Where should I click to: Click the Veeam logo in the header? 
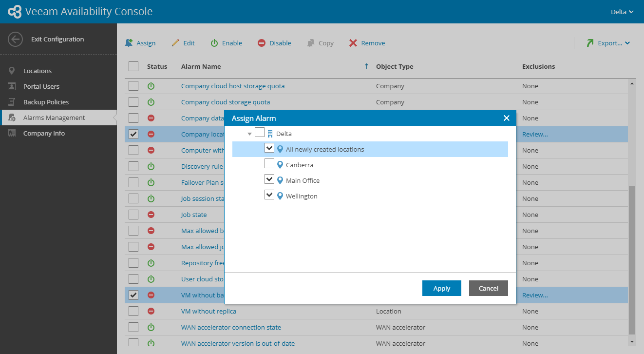pyautogui.click(x=15, y=12)
